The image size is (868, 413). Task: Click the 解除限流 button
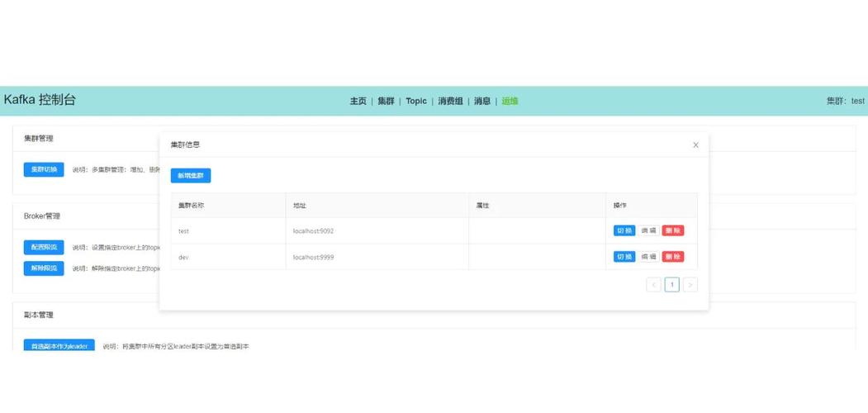coord(44,268)
